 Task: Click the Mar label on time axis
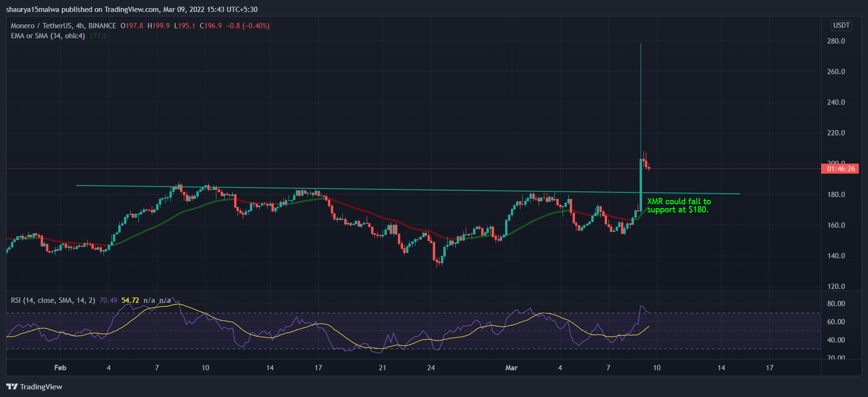tap(511, 368)
